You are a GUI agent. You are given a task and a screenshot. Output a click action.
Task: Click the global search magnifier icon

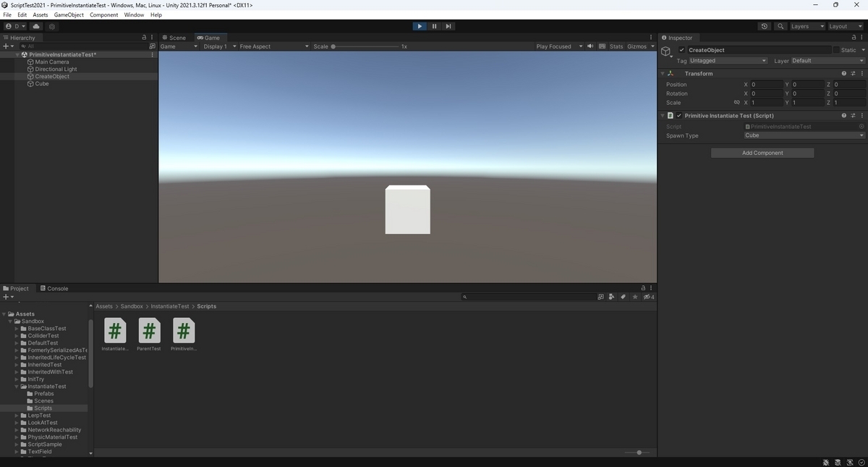pyautogui.click(x=781, y=26)
